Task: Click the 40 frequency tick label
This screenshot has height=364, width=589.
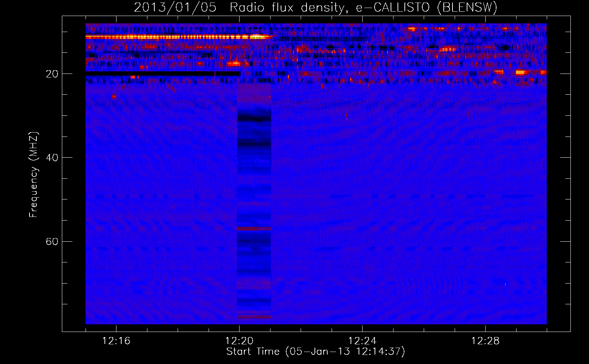Action: 52,158
